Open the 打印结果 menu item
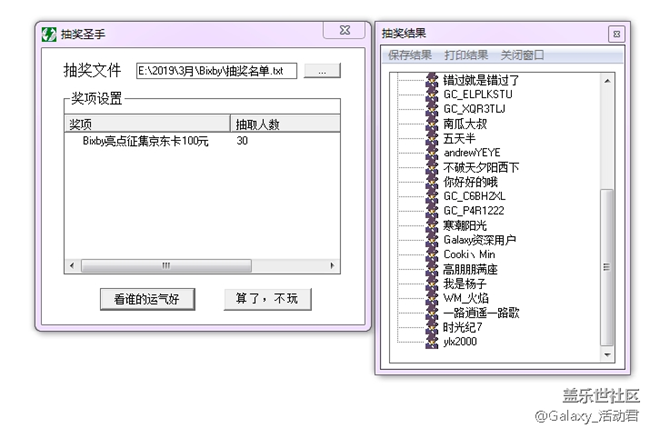The width and height of the screenshot is (650, 438). pyautogui.click(x=466, y=55)
